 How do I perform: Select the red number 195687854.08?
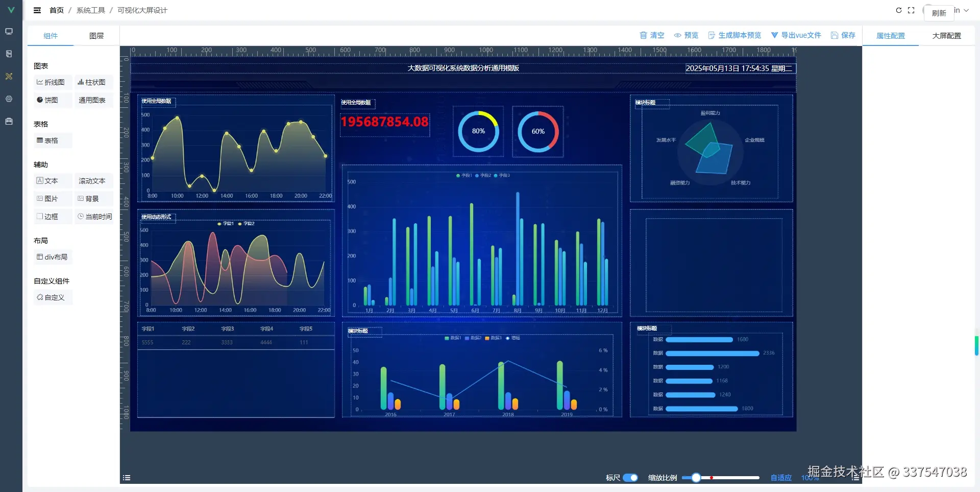point(385,122)
